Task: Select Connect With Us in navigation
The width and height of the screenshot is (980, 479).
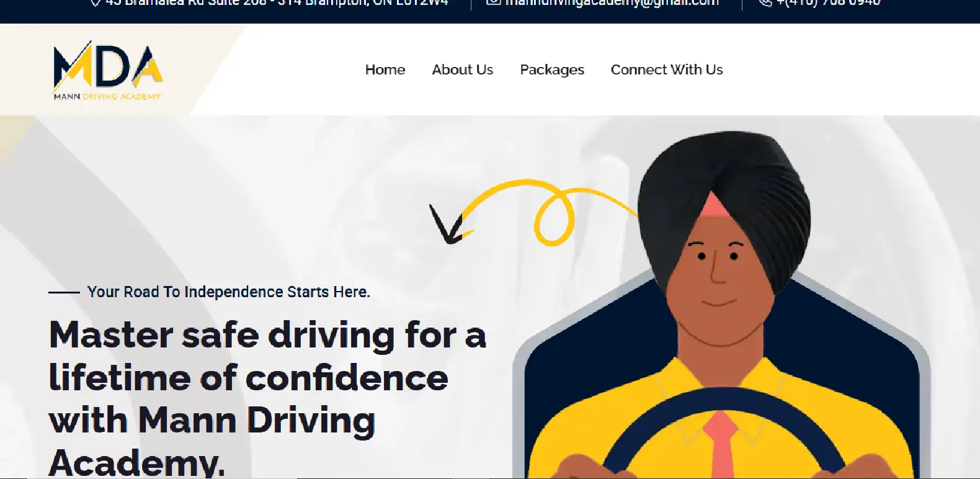Action: click(667, 69)
